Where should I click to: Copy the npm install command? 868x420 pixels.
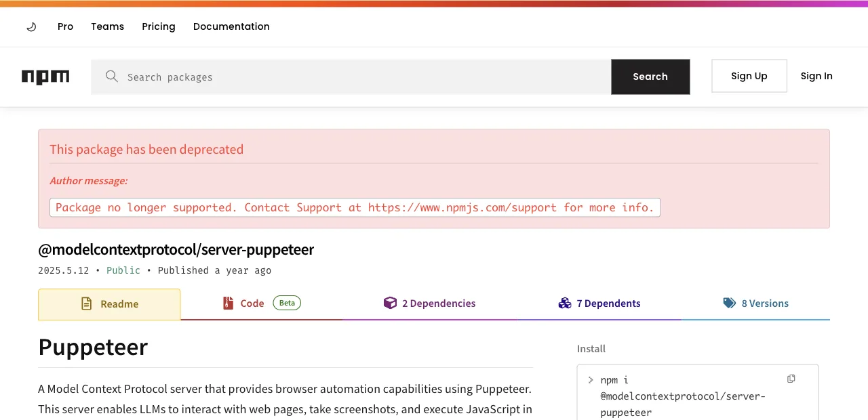791,379
